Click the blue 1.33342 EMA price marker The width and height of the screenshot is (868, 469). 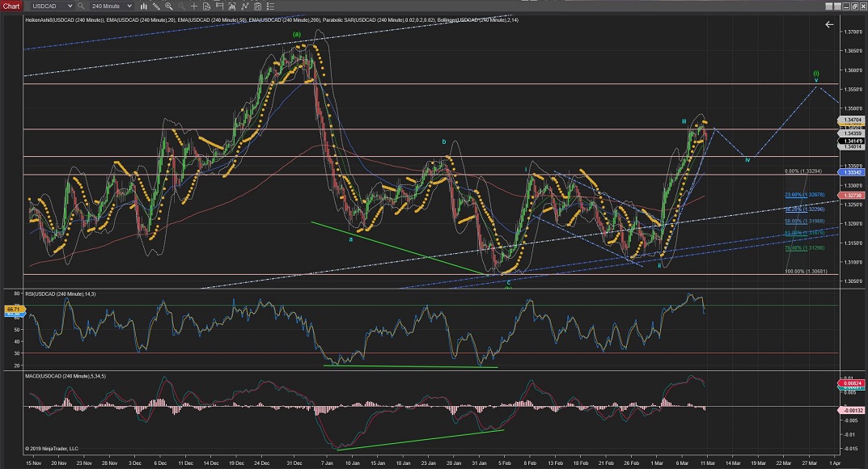(x=852, y=172)
